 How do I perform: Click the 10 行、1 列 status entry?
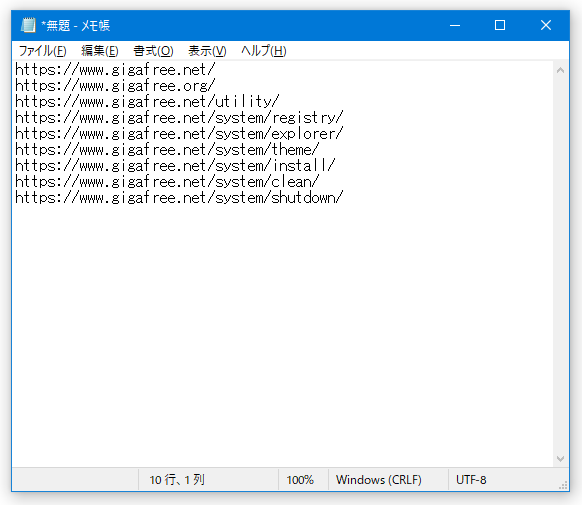coord(177,480)
